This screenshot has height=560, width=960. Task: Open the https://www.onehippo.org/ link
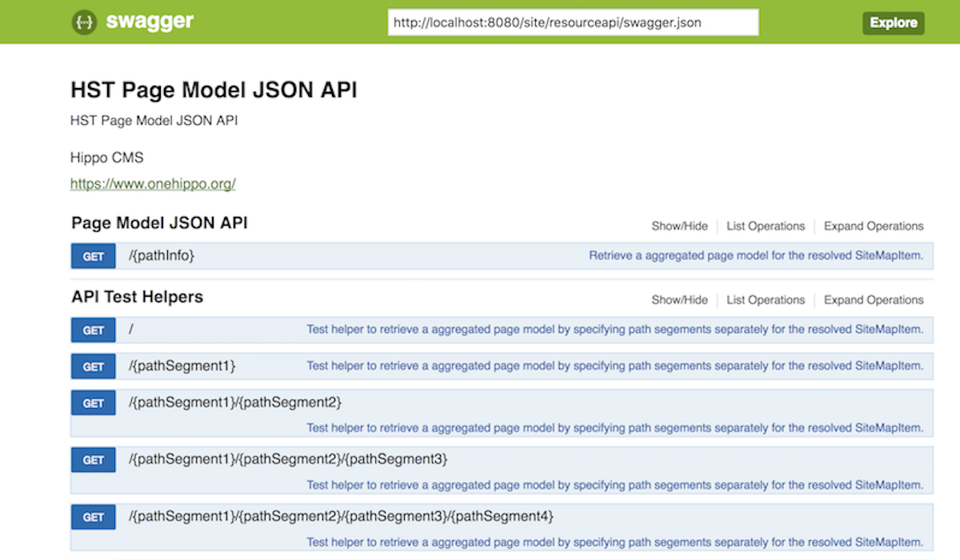(153, 184)
